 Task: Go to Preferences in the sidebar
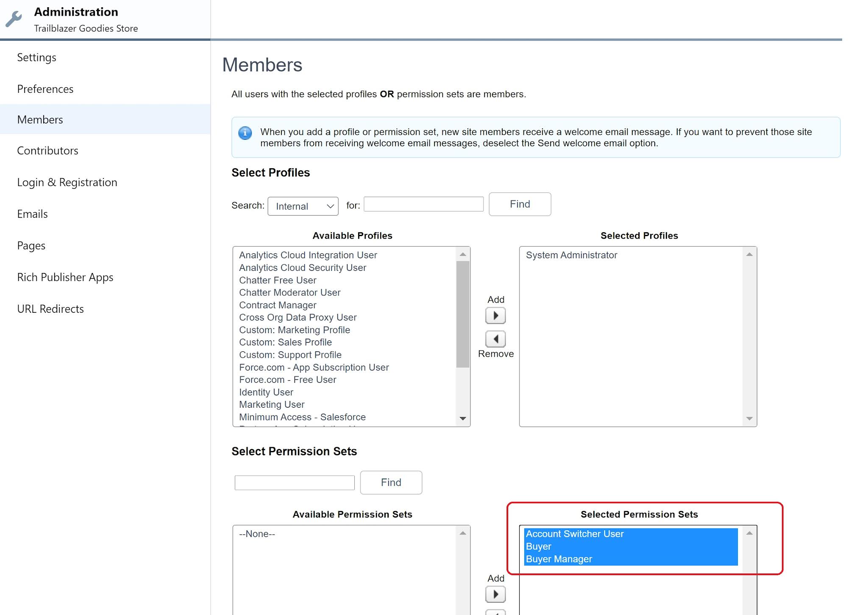[x=45, y=89]
